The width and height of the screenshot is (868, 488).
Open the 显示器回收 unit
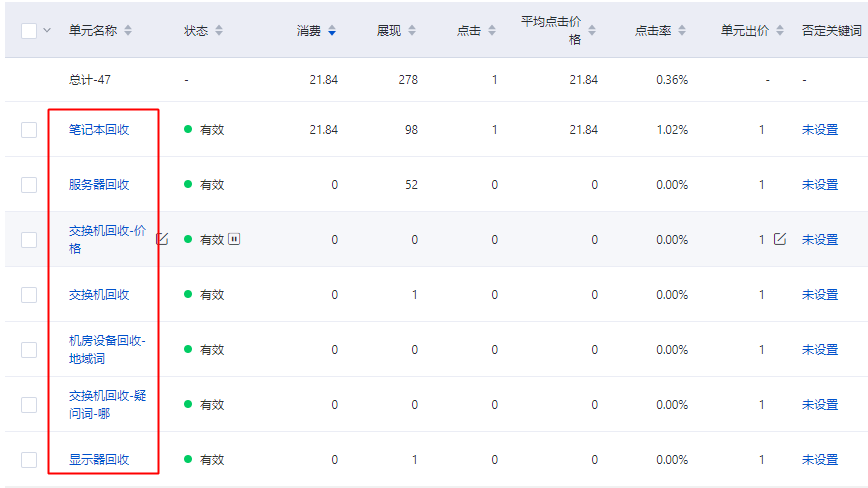99,460
